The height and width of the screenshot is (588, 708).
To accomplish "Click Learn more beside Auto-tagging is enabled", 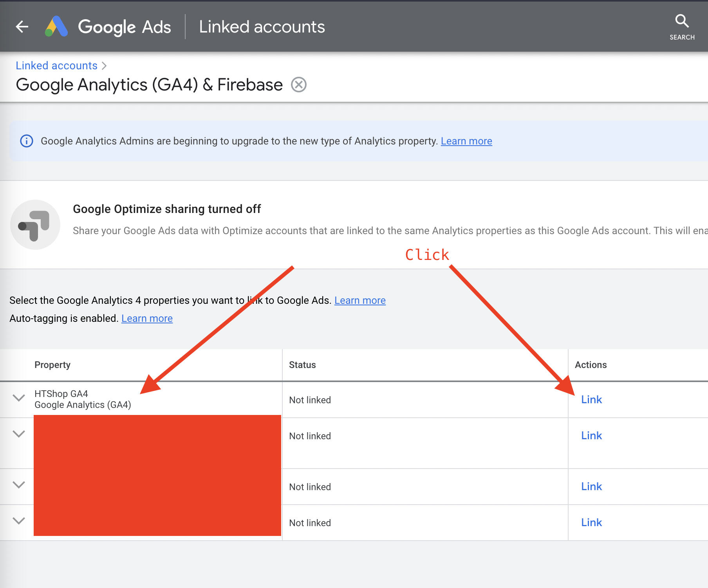I will 147,318.
